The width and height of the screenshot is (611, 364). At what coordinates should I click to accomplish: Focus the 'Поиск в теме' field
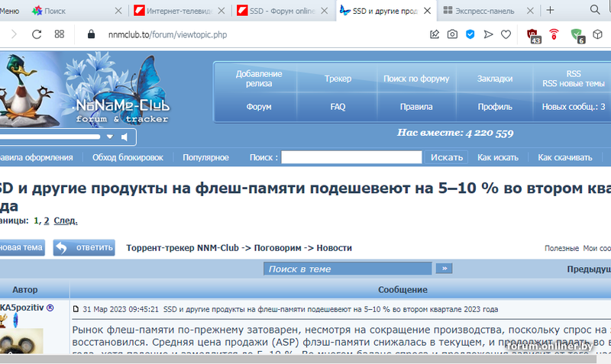pyautogui.click(x=348, y=269)
